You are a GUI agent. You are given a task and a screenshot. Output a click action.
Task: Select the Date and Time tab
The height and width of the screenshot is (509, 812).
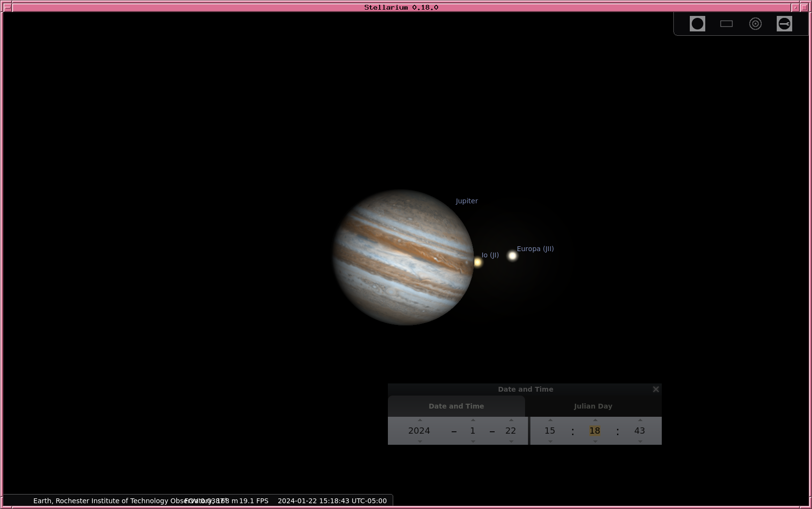[x=456, y=406]
